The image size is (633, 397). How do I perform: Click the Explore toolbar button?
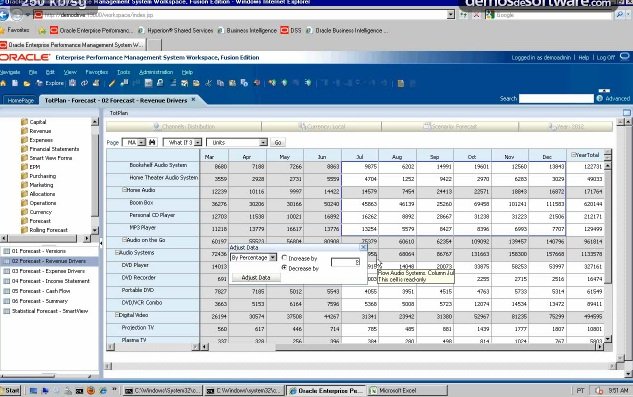(x=50, y=83)
